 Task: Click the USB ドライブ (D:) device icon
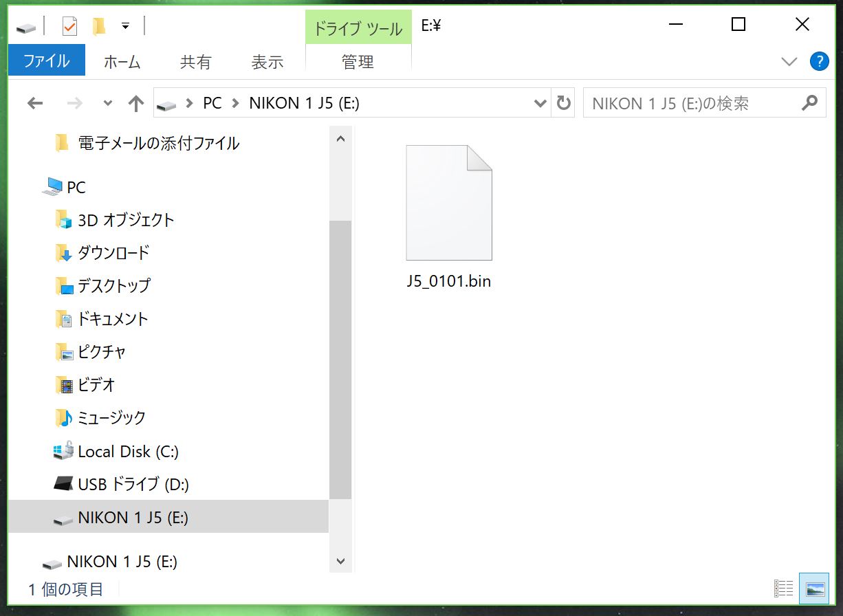tap(63, 484)
